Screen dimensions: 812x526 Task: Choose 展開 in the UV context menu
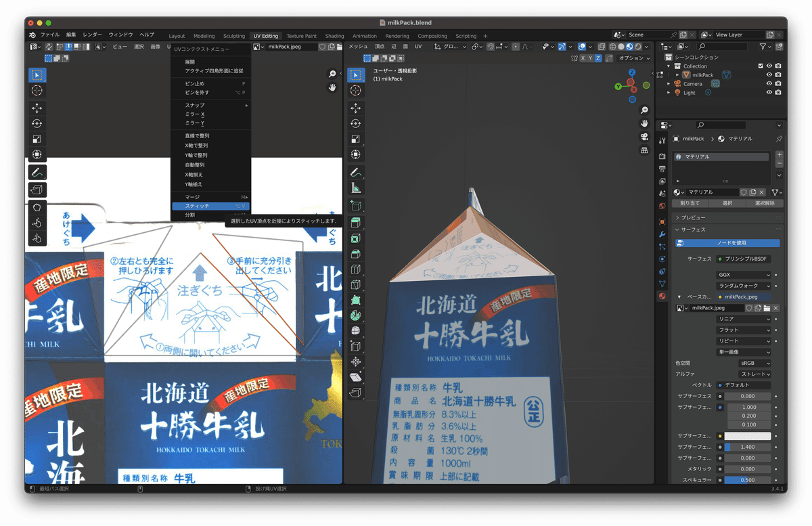(x=210, y=62)
